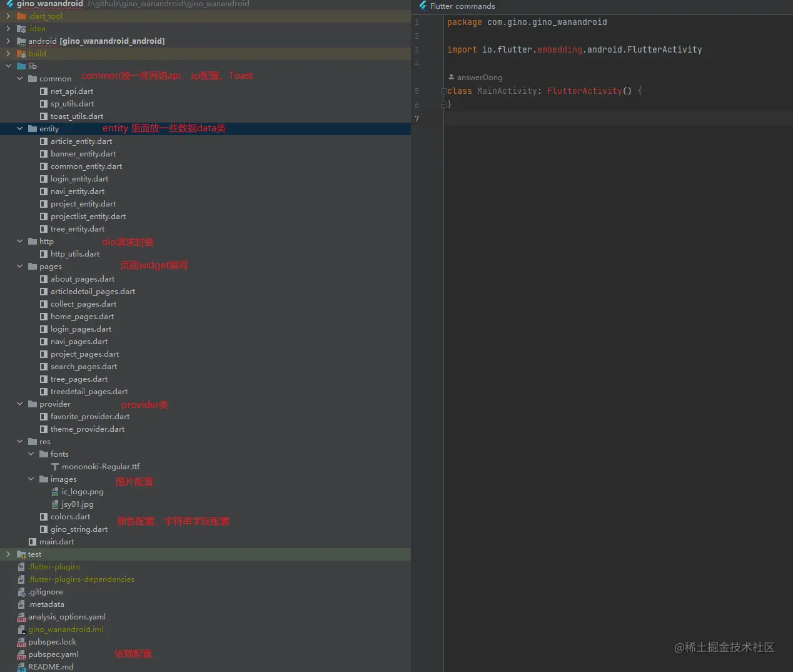Collapse the common folder
Screen dimensions: 793x672
[x=19, y=79]
